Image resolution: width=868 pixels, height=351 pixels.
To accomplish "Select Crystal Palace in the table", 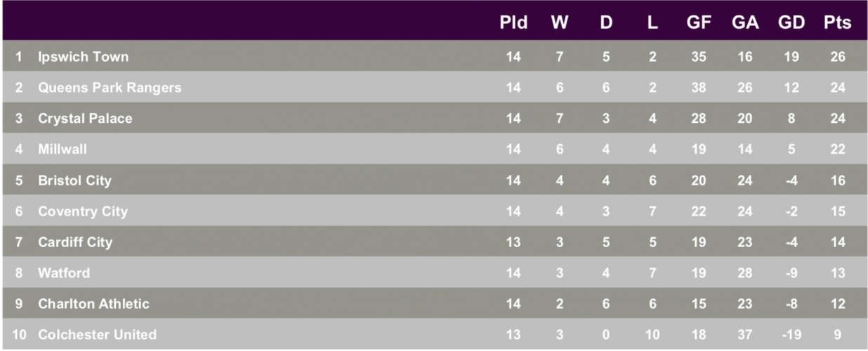I will coord(85,119).
